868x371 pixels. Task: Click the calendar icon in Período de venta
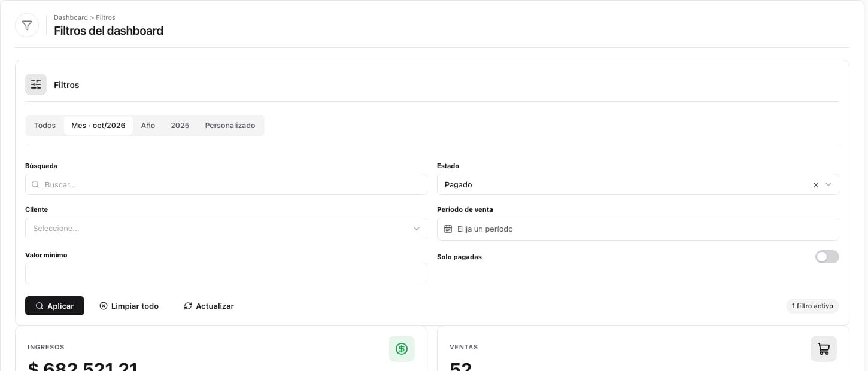pos(448,229)
